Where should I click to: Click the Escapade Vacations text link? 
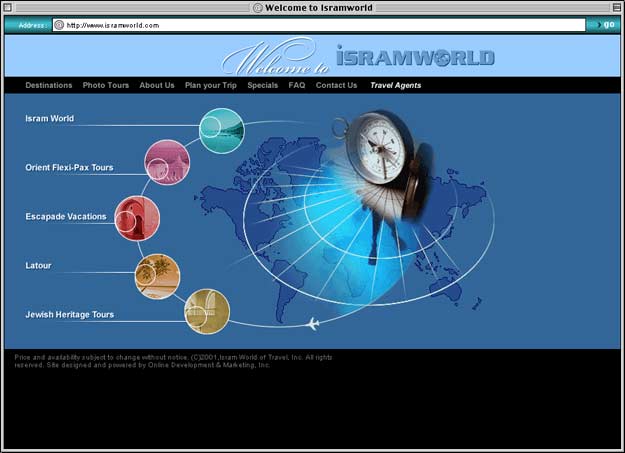[x=66, y=217]
